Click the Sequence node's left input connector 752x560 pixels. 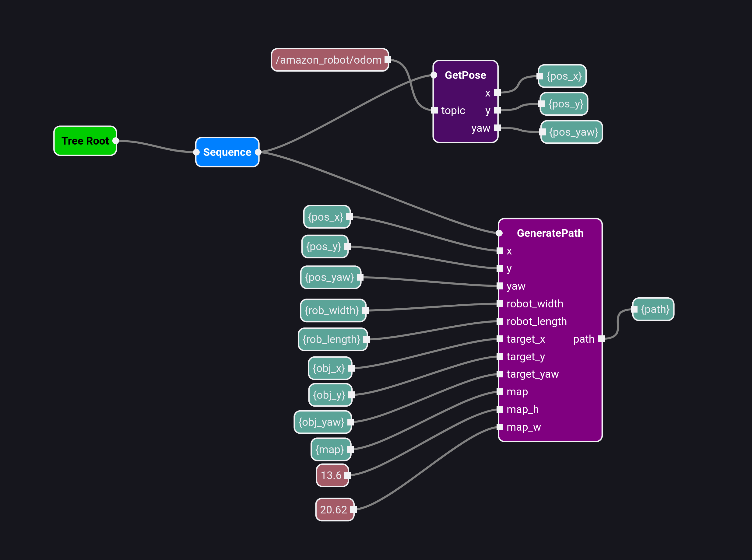coord(196,152)
